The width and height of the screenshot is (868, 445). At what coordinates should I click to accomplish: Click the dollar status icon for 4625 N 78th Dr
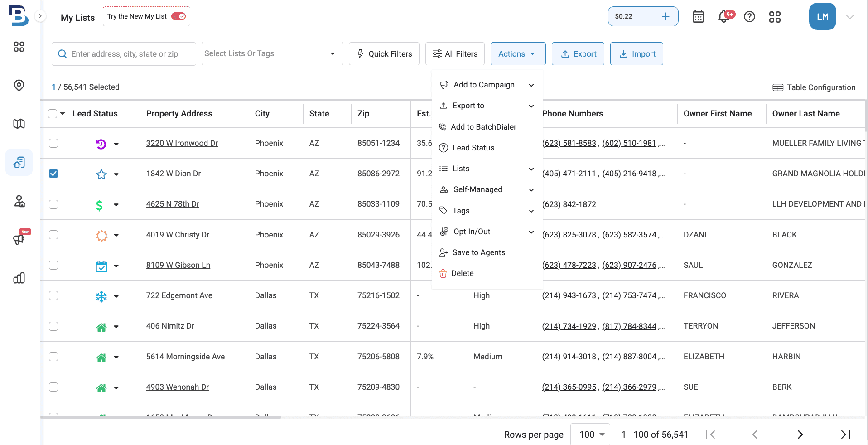100,205
